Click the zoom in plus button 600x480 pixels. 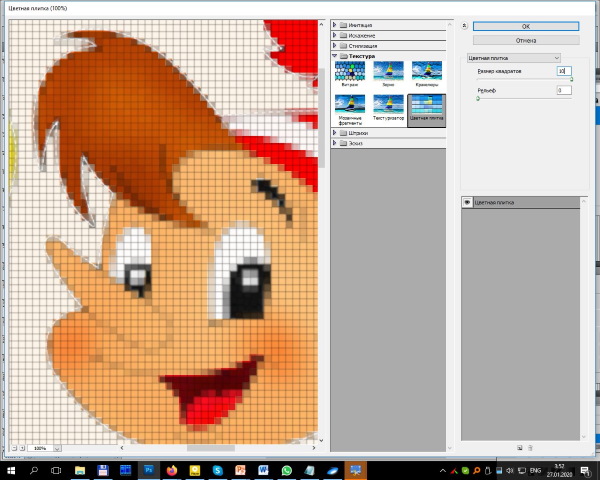coord(22,448)
